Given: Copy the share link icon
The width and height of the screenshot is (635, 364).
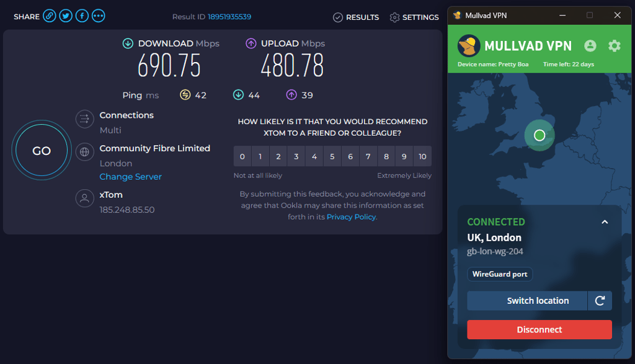Looking at the screenshot, I should pos(50,16).
